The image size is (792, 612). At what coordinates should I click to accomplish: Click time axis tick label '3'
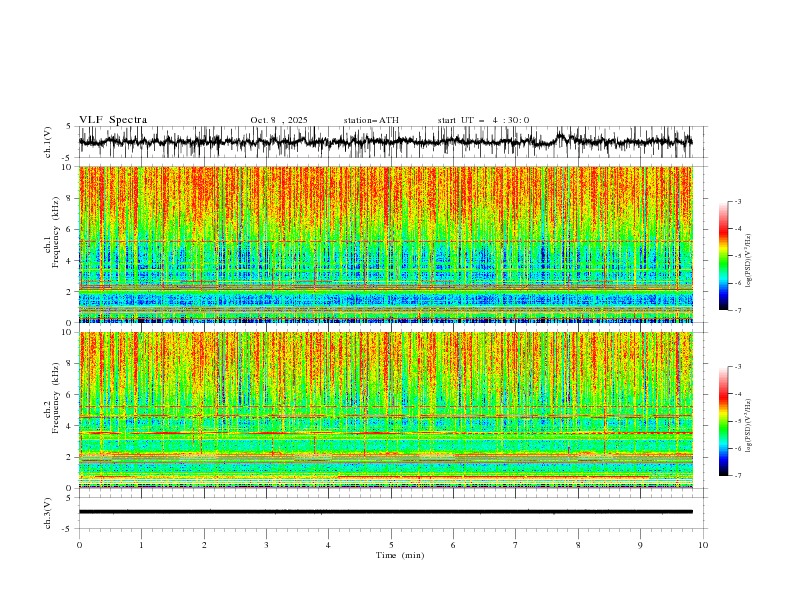coord(266,545)
